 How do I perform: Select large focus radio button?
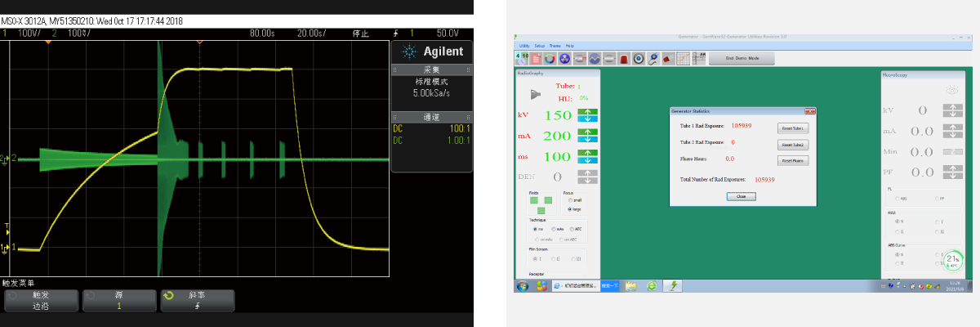click(x=569, y=209)
